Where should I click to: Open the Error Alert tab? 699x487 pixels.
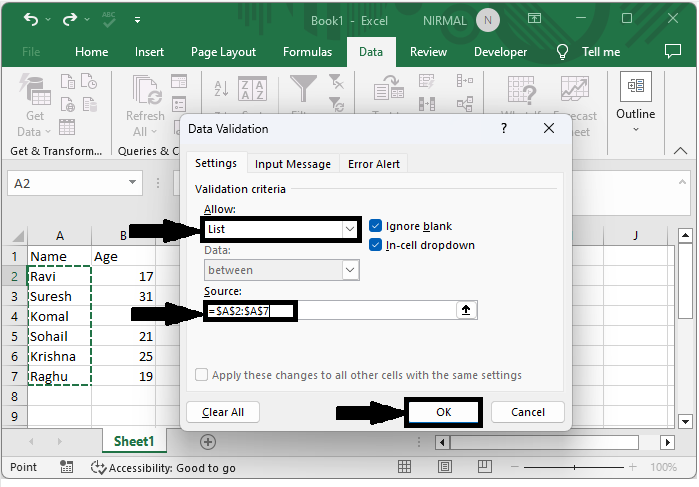(x=374, y=164)
